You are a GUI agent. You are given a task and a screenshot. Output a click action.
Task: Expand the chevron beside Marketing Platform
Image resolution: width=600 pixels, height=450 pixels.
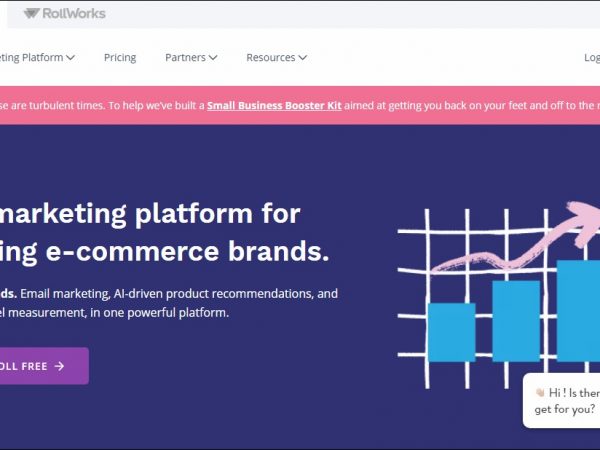click(71, 58)
